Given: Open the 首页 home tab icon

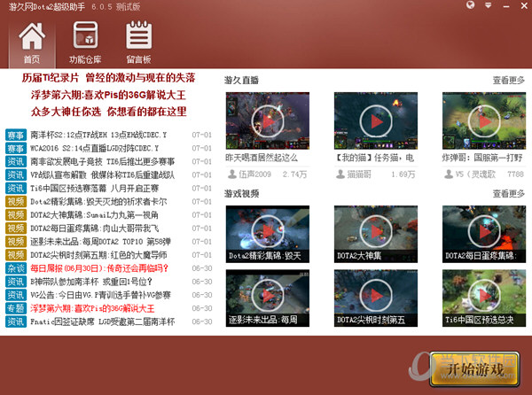Looking at the screenshot, I should coord(32,43).
